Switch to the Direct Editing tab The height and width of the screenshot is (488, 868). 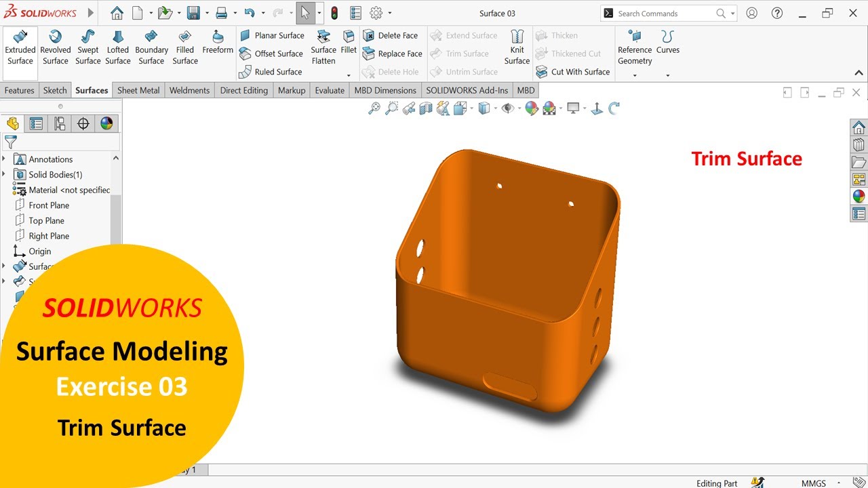[243, 90]
